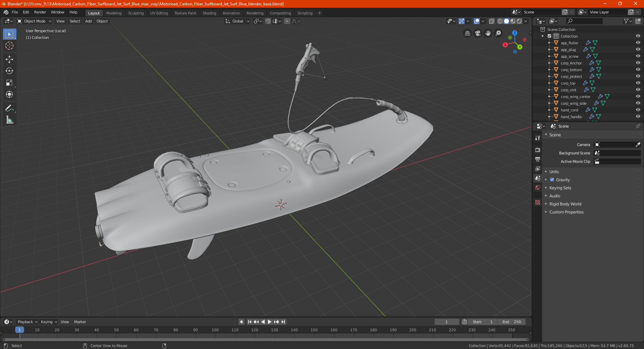Open the Render menu
The width and height of the screenshot is (644, 349).
coord(40,12)
